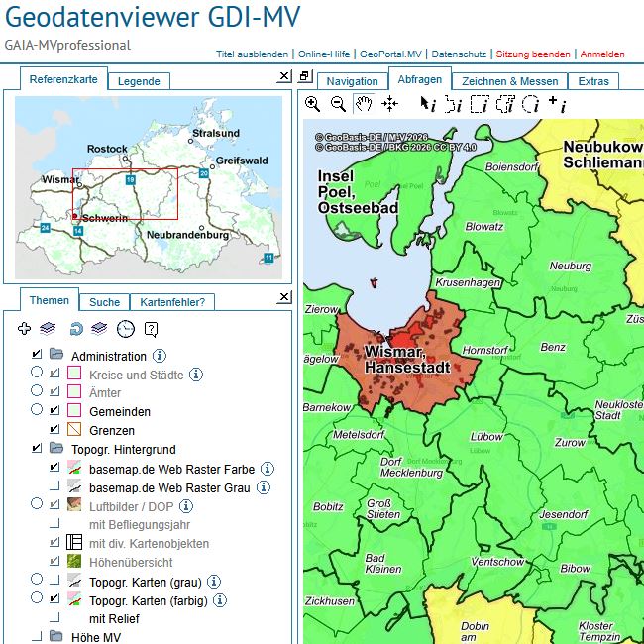
Task: Open the Suche tab
Action: (105, 302)
